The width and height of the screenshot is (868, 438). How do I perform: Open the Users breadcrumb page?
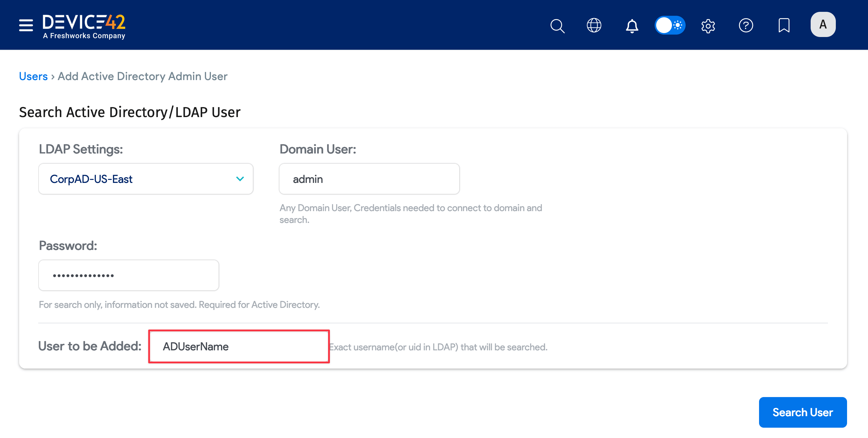point(33,76)
